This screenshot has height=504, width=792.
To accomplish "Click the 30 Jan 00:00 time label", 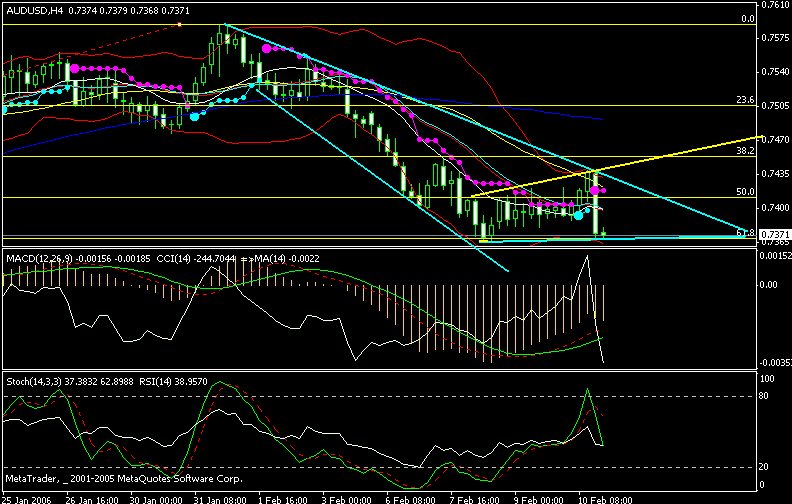I will [x=156, y=500].
